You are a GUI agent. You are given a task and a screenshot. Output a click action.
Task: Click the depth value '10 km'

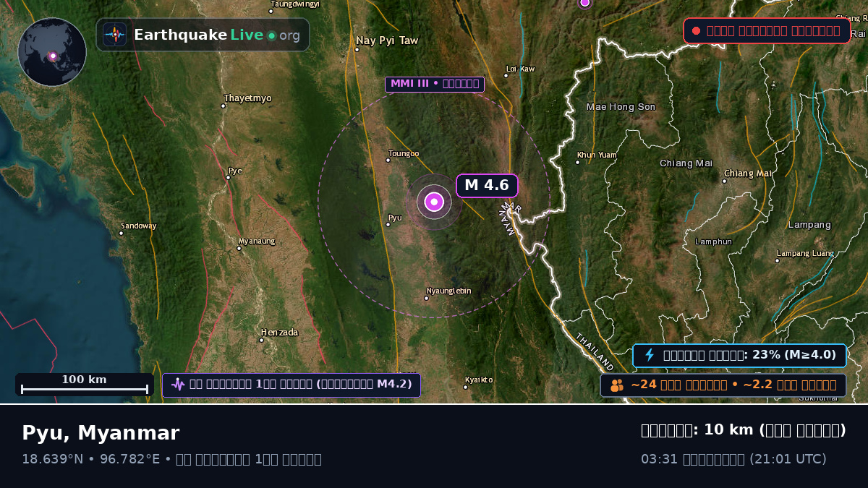[728, 430]
